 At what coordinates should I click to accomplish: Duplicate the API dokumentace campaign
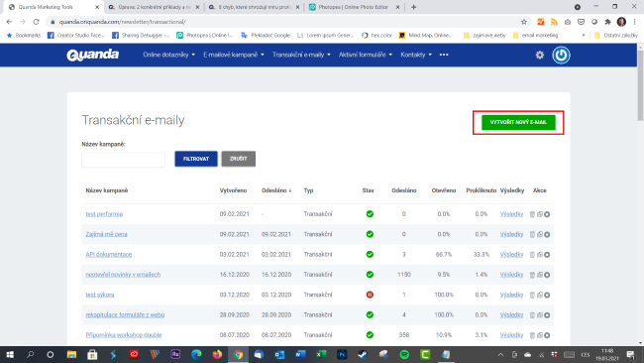pos(540,255)
